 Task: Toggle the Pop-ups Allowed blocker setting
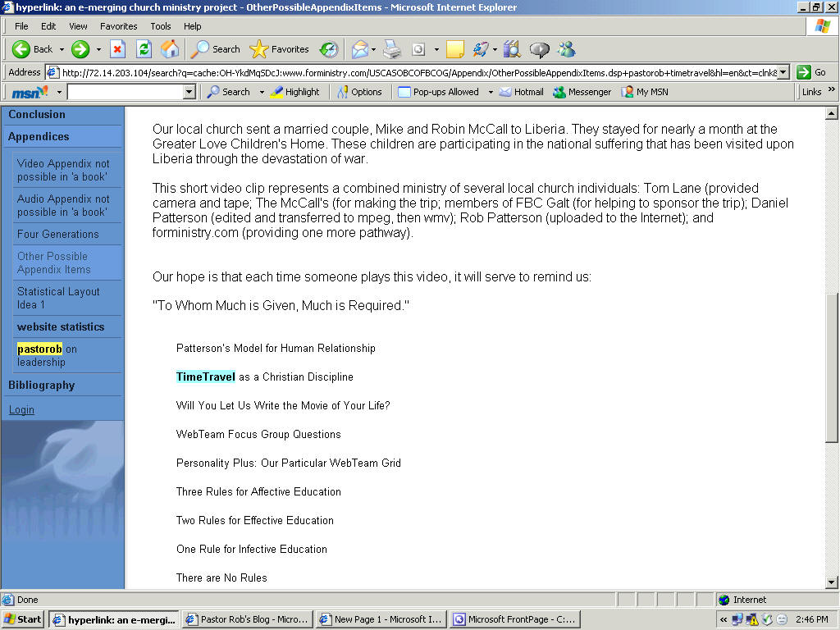438,92
